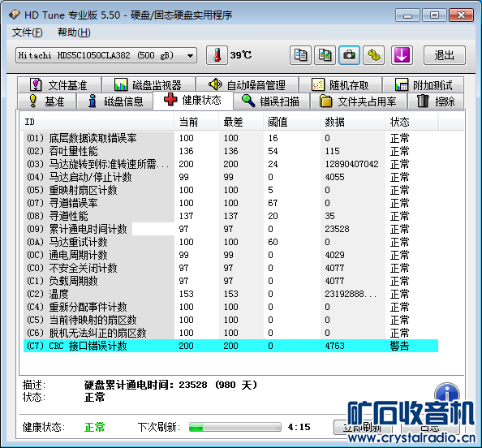Click the ID column header

pos(97,122)
